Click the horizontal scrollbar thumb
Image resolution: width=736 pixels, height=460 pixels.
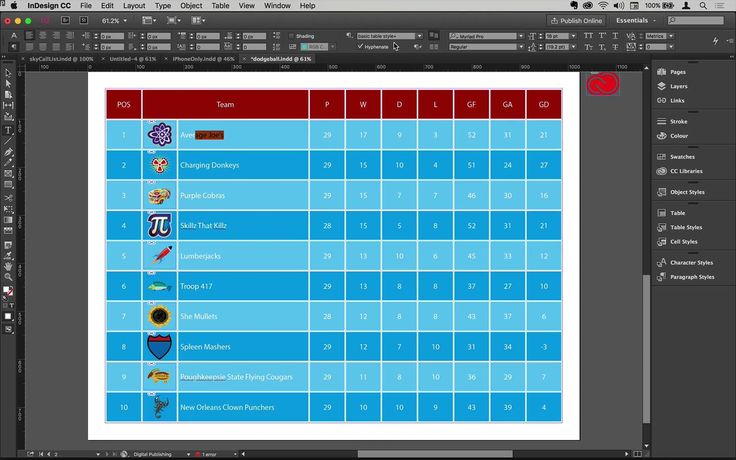435,454
